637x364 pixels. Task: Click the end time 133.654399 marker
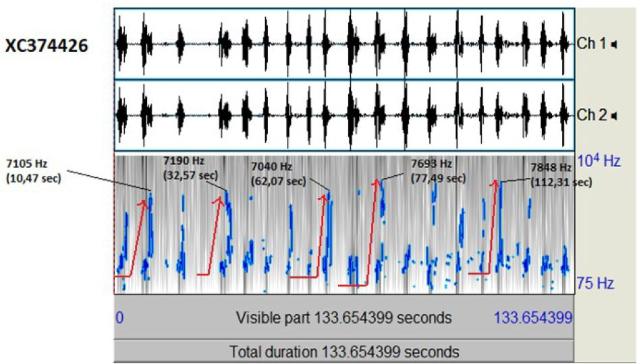(x=533, y=317)
